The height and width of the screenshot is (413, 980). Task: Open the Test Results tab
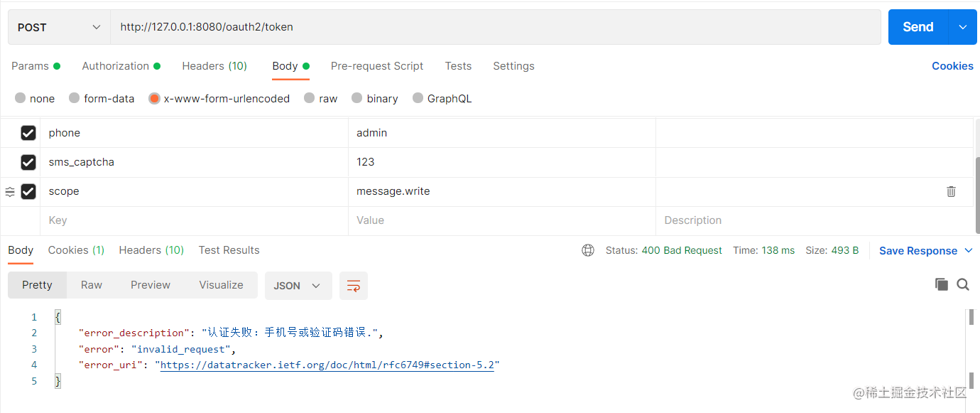click(229, 250)
